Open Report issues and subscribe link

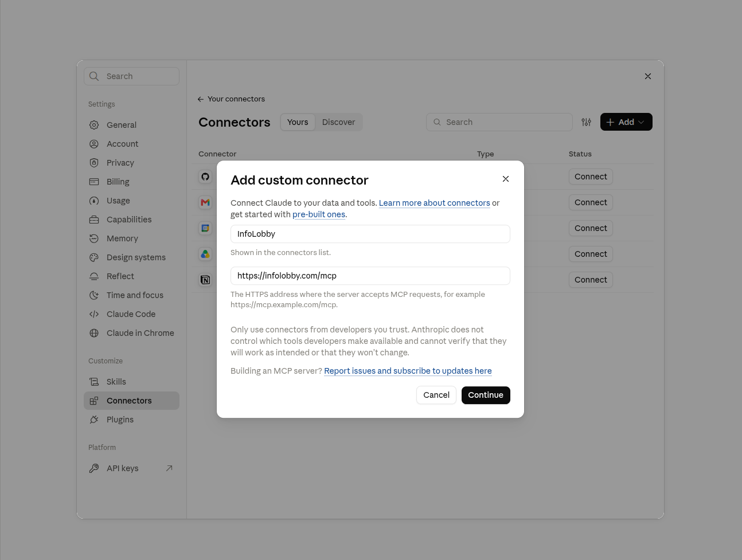[x=408, y=371]
